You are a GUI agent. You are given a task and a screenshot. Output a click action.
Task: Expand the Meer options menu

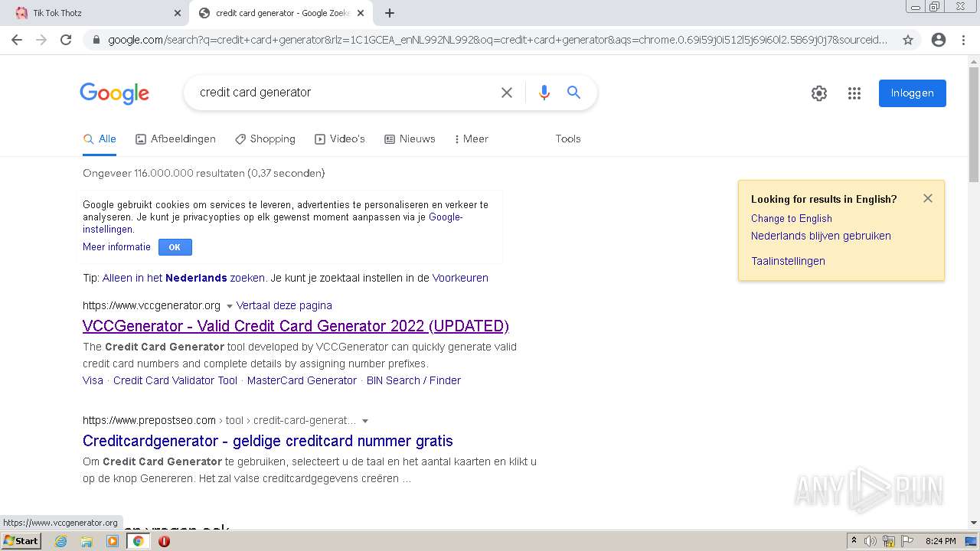tap(471, 139)
